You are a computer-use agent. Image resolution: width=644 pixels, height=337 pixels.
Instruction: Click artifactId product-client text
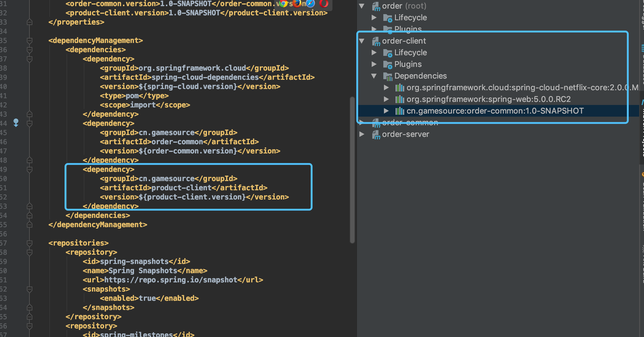click(182, 188)
